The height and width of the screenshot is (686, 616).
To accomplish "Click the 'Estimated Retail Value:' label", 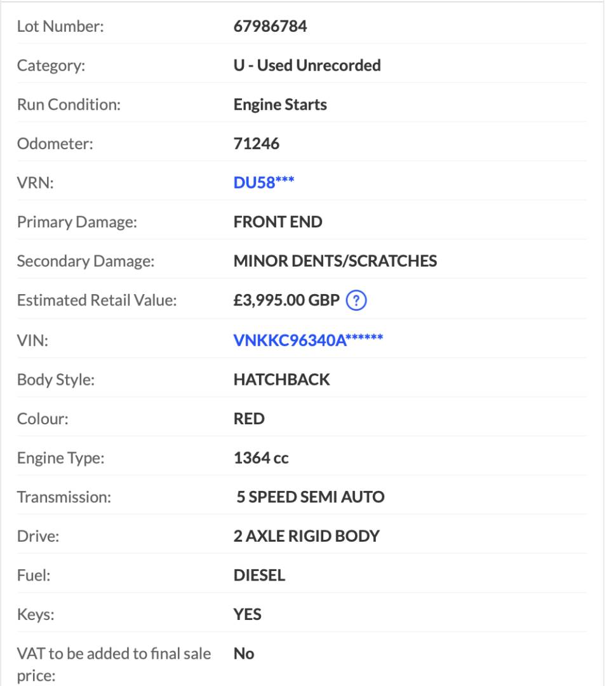I will pos(97,300).
